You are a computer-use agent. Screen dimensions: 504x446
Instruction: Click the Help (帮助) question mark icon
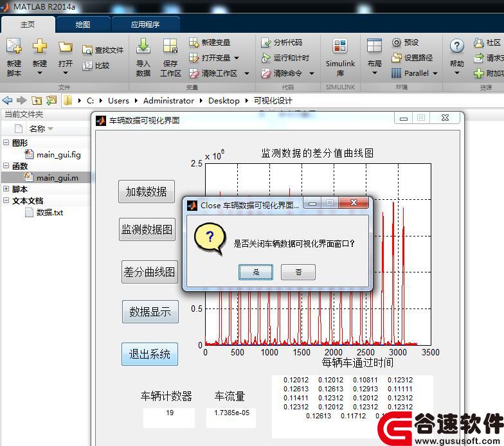(456, 46)
